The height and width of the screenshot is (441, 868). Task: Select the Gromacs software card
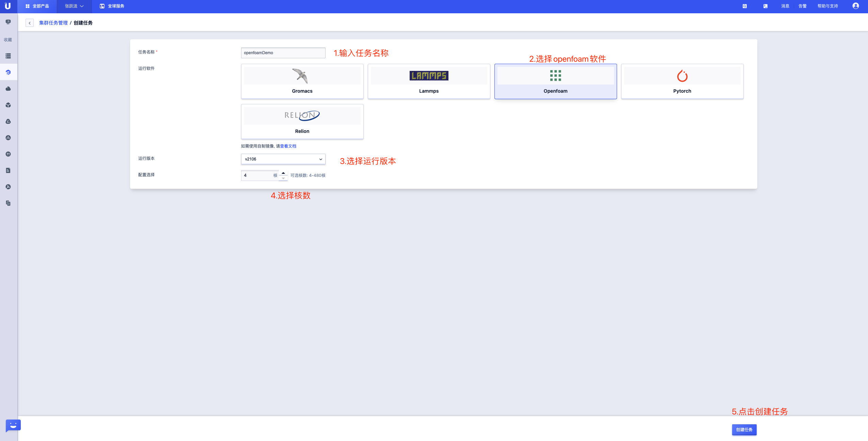click(302, 81)
